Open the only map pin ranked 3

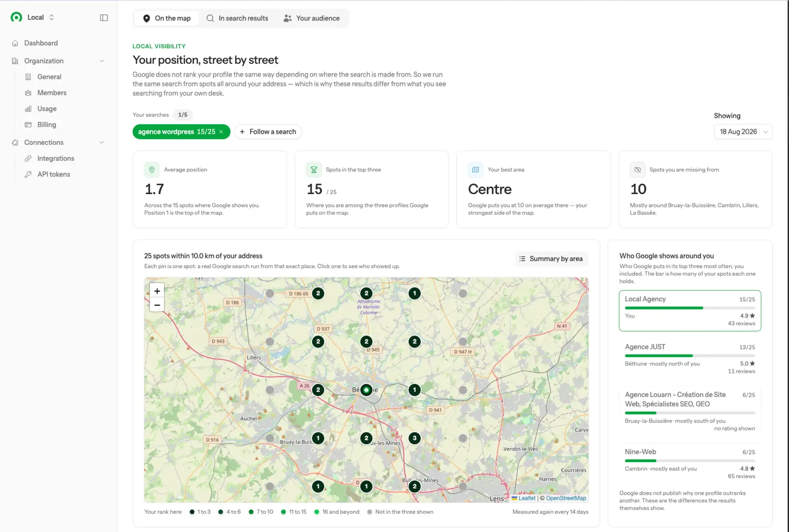(414, 438)
